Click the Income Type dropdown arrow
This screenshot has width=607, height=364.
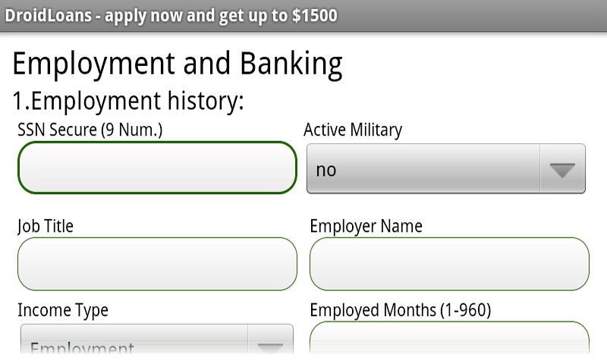270,346
